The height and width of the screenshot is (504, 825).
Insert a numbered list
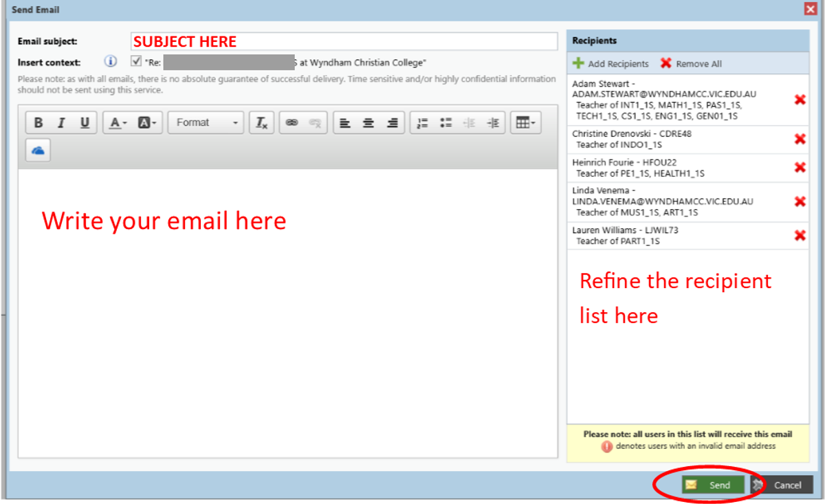pyautogui.click(x=423, y=123)
